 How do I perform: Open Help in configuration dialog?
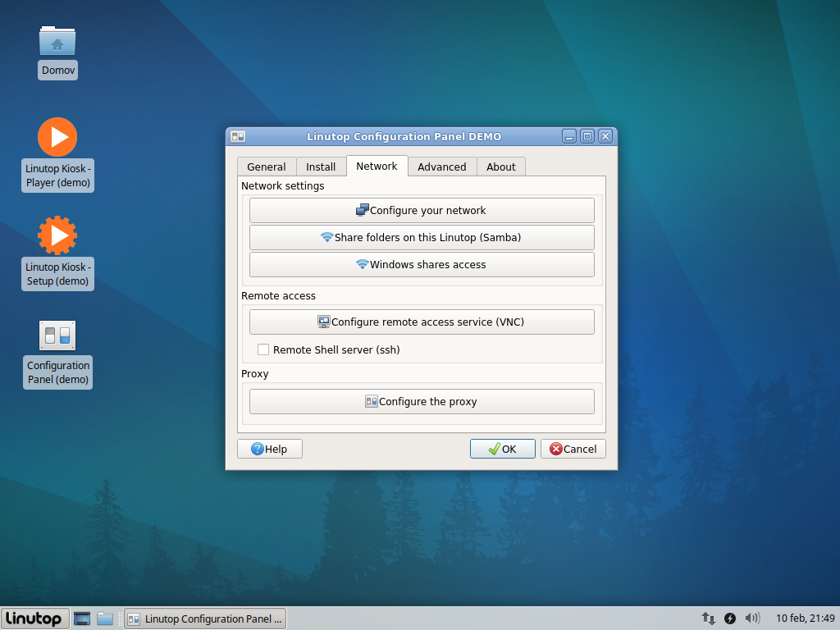coord(269,449)
